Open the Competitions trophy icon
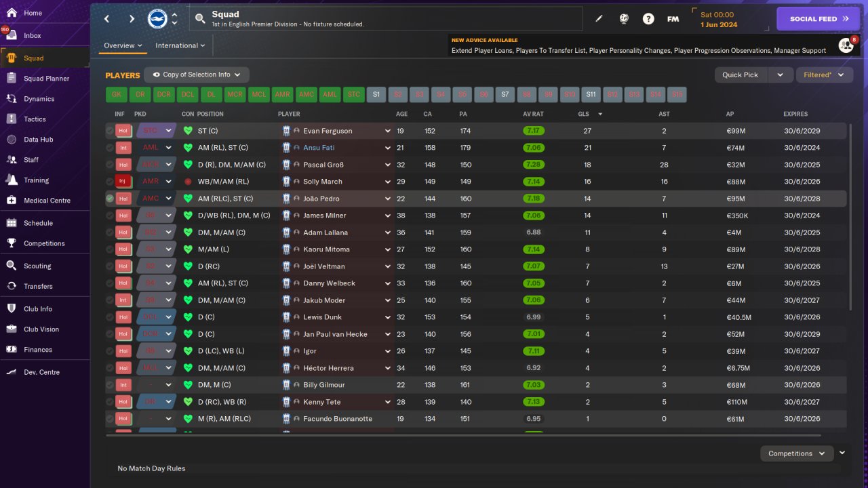The height and width of the screenshot is (488, 868). (x=12, y=243)
